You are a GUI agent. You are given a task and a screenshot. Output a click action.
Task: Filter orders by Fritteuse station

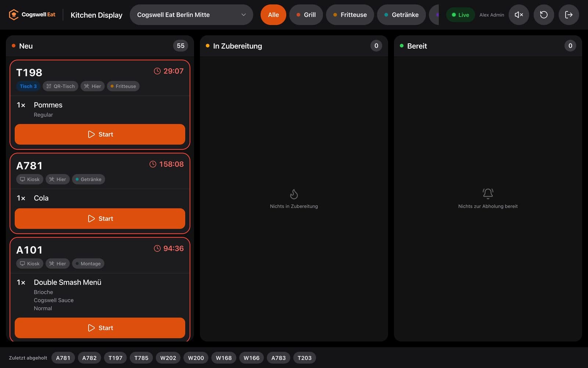350,15
